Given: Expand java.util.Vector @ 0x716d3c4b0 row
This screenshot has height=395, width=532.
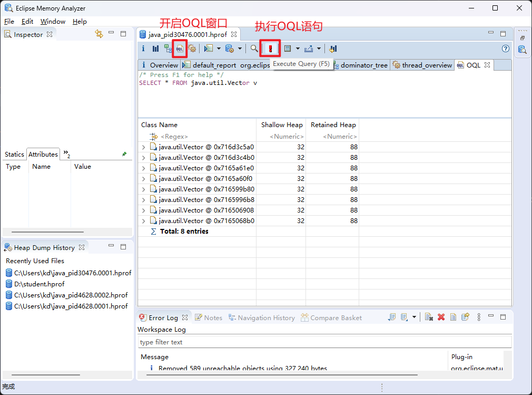Looking at the screenshot, I should click(x=143, y=158).
